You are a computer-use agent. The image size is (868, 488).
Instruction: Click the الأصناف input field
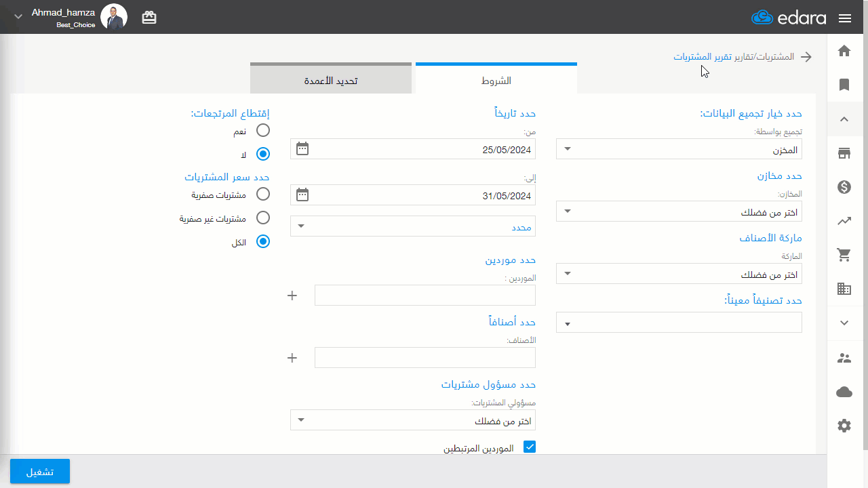tap(425, 358)
